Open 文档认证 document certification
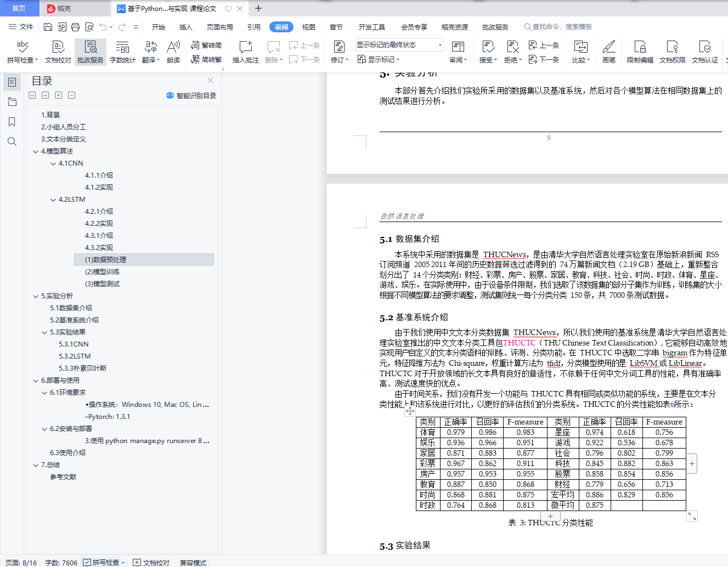The image size is (728, 567). pyautogui.click(x=705, y=52)
